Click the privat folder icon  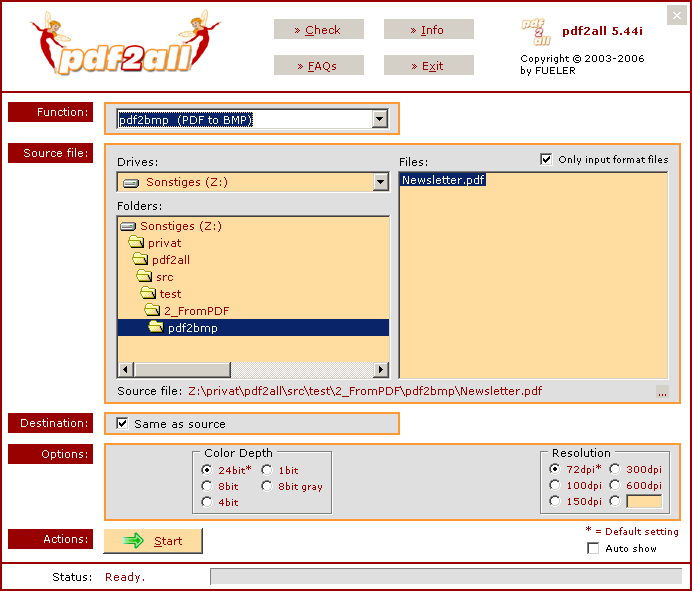tap(136, 242)
